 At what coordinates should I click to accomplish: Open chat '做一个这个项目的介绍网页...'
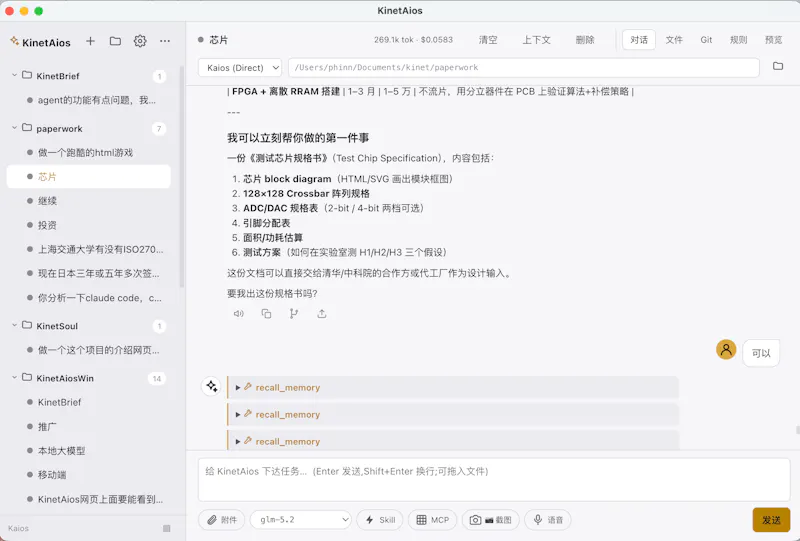[x=89, y=350]
